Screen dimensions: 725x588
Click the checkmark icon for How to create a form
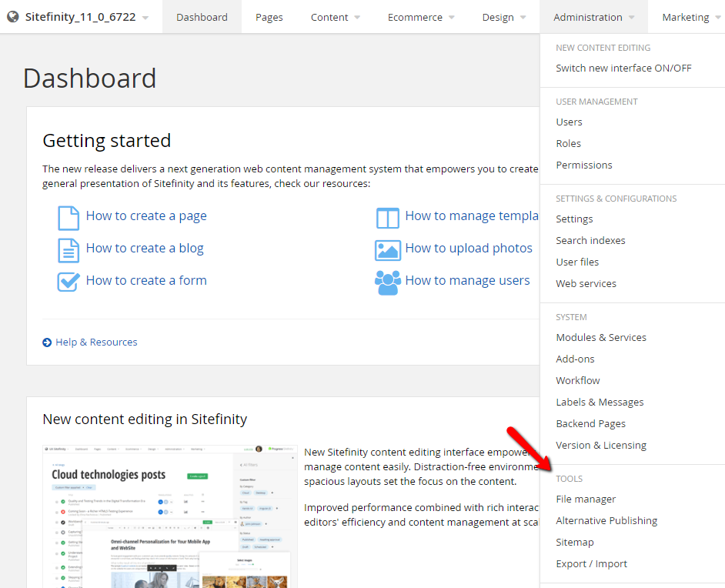pos(68,282)
